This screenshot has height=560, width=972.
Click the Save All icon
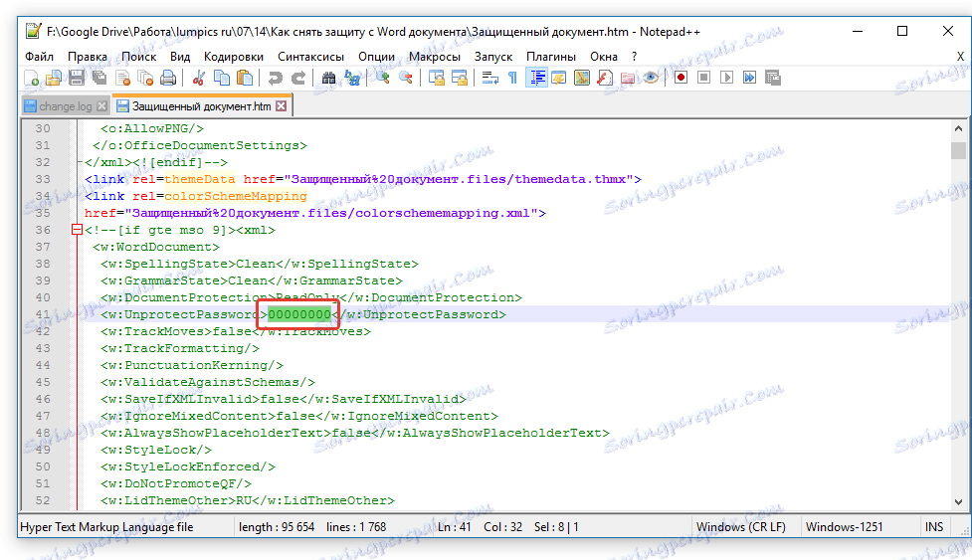point(99,78)
